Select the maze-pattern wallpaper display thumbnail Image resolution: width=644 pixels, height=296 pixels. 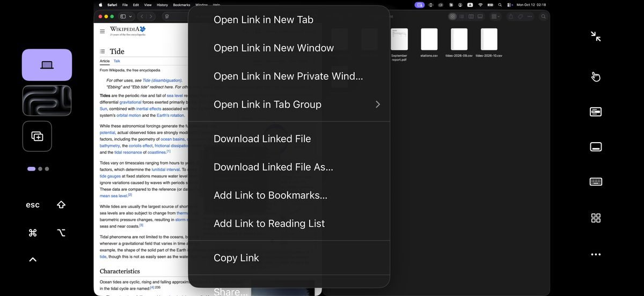click(x=47, y=101)
